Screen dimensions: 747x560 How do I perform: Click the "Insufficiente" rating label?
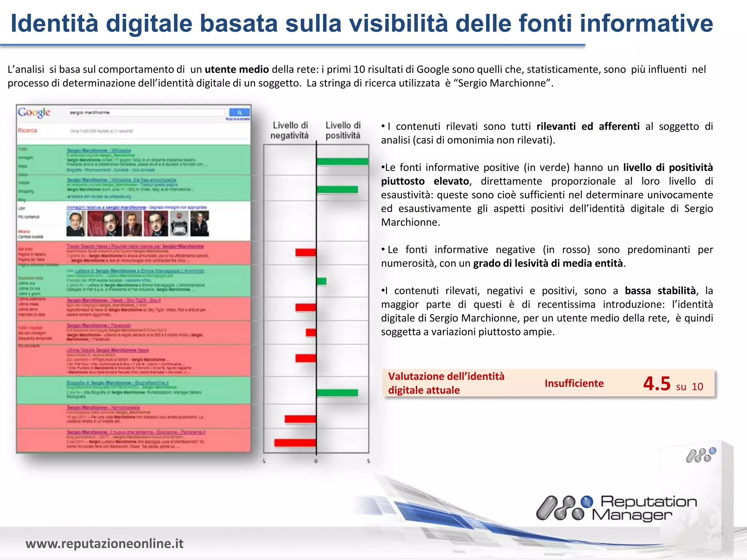pos(574,383)
